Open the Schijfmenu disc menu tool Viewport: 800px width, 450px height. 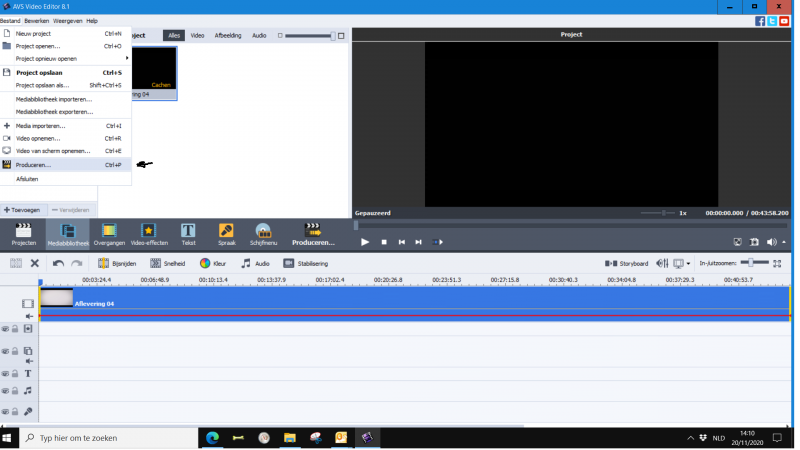pos(262,235)
